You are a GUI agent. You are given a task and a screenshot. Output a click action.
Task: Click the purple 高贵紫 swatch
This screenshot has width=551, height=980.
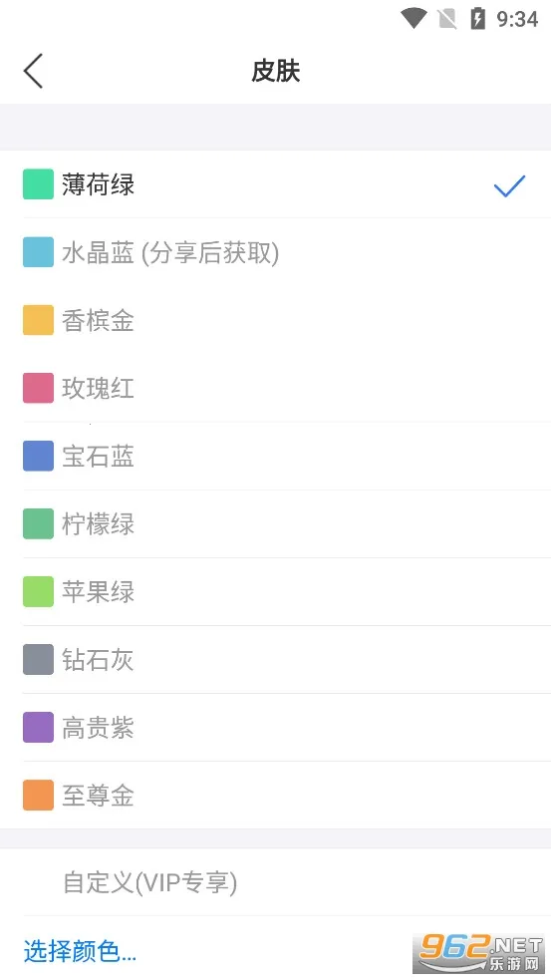(x=38, y=728)
